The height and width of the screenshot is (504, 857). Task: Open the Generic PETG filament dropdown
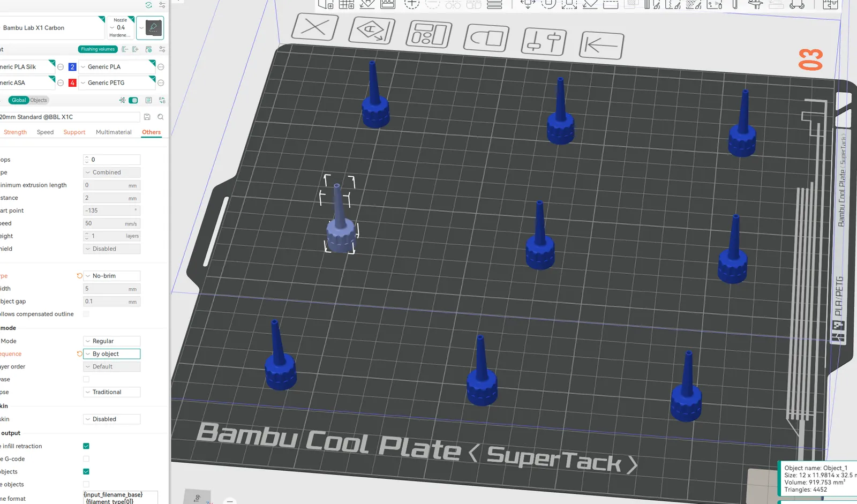(x=117, y=83)
